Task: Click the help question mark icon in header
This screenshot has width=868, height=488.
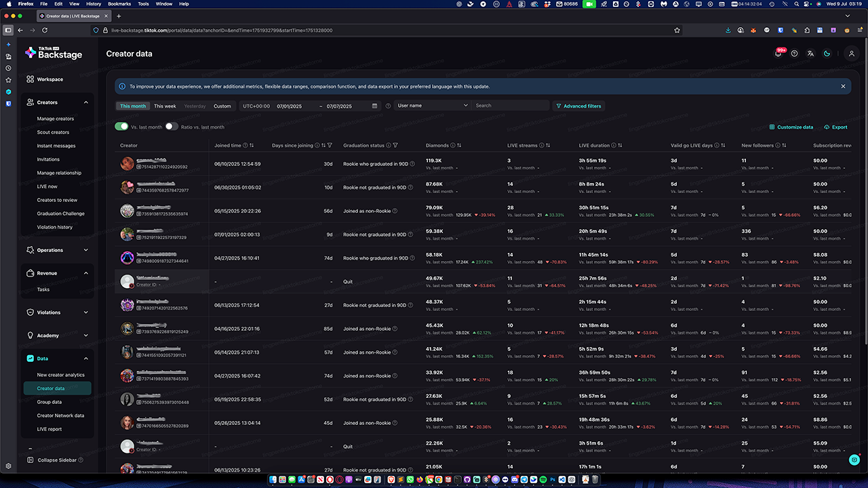Action: (794, 54)
